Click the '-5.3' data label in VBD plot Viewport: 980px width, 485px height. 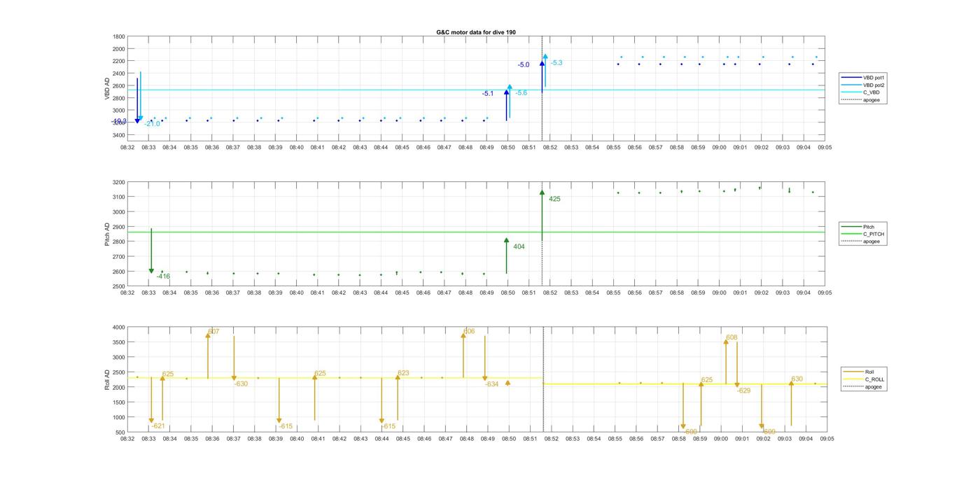(556, 63)
